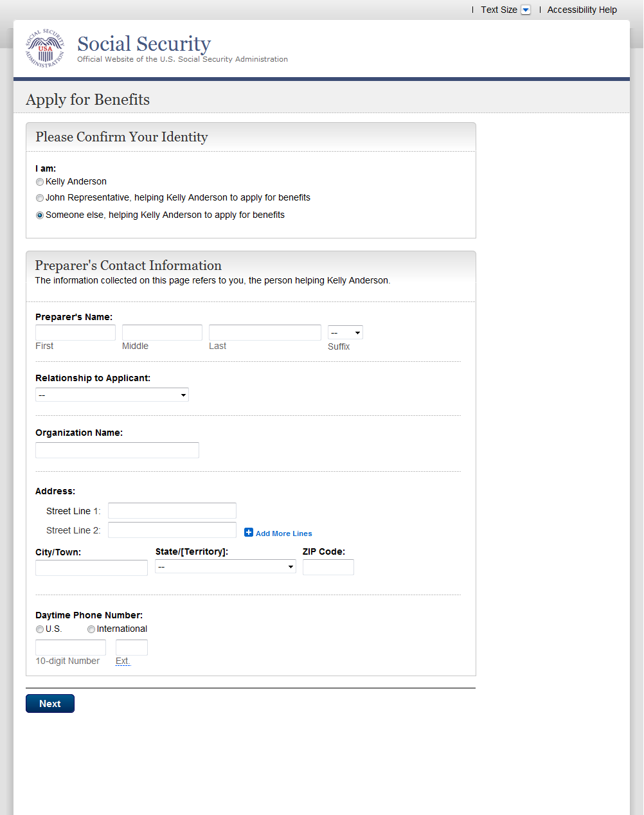Viewport: 644px width, 815px height.
Task: Click the 10-digit phone number field
Action: [x=71, y=647]
